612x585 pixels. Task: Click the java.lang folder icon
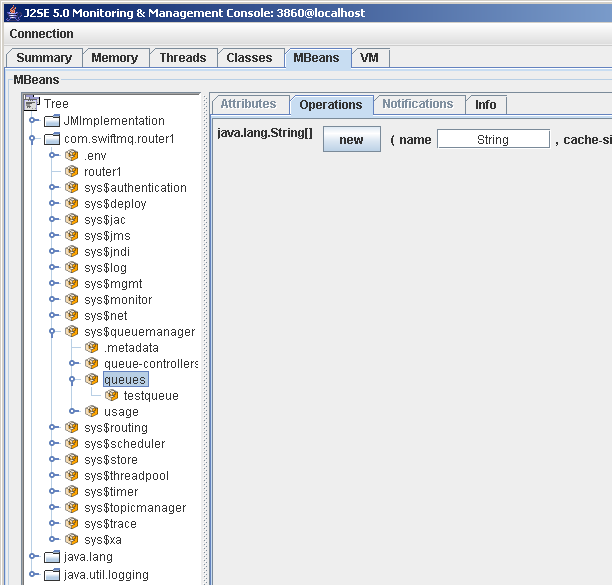click(x=52, y=557)
